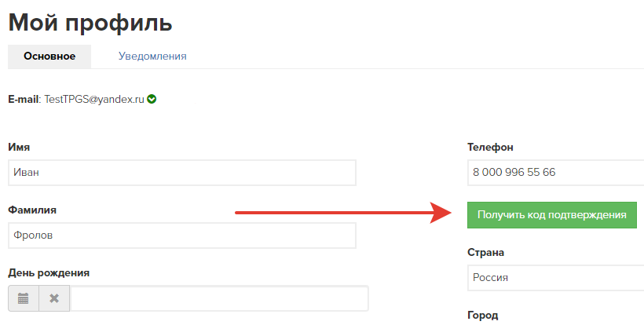Click the Фамилия field containing Фролов
This screenshot has width=644, height=325.
coord(182,235)
